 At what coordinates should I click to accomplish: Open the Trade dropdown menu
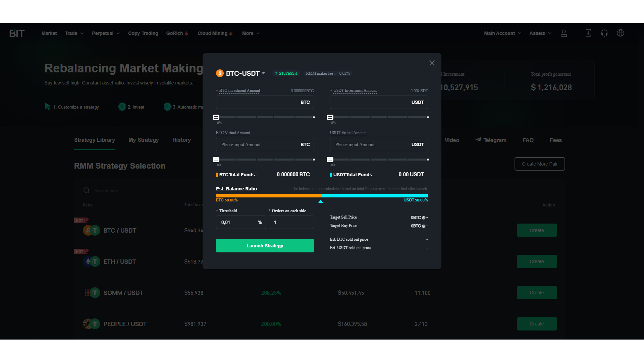(x=74, y=33)
